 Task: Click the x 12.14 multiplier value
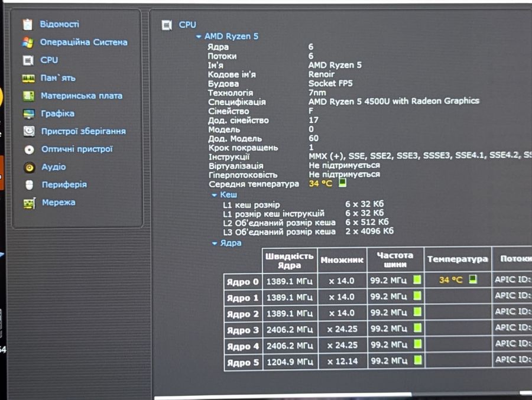point(342,361)
